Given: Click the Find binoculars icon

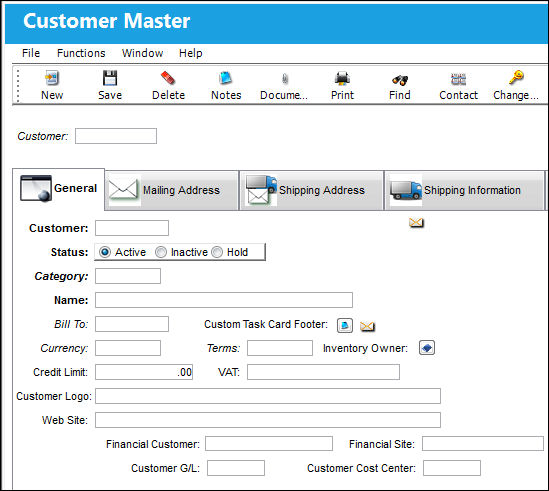Looking at the screenshot, I should pos(400,80).
